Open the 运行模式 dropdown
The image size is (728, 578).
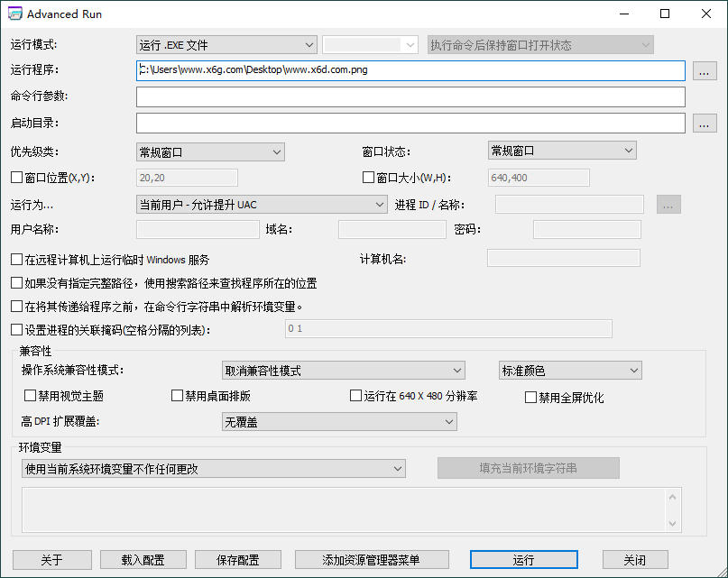pyautogui.click(x=309, y=43)
